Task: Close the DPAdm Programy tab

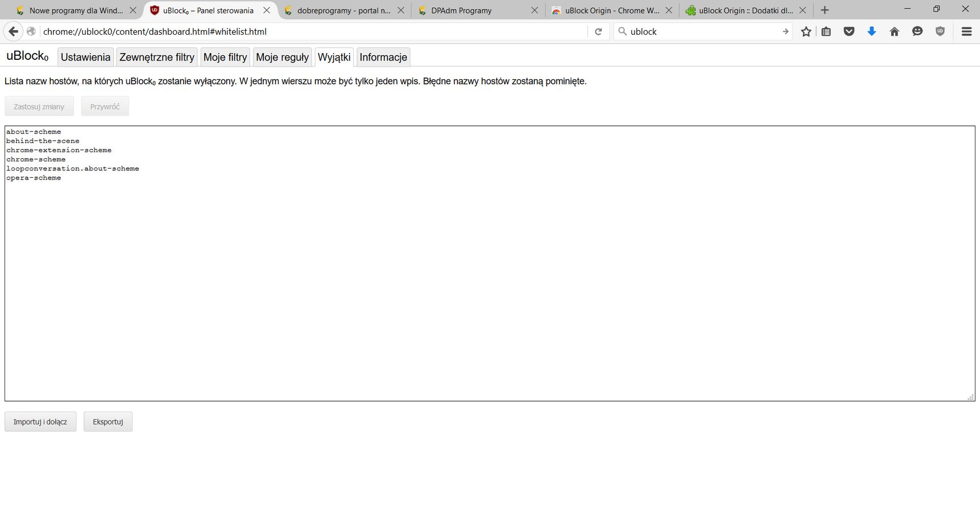Action: (534, 10)
